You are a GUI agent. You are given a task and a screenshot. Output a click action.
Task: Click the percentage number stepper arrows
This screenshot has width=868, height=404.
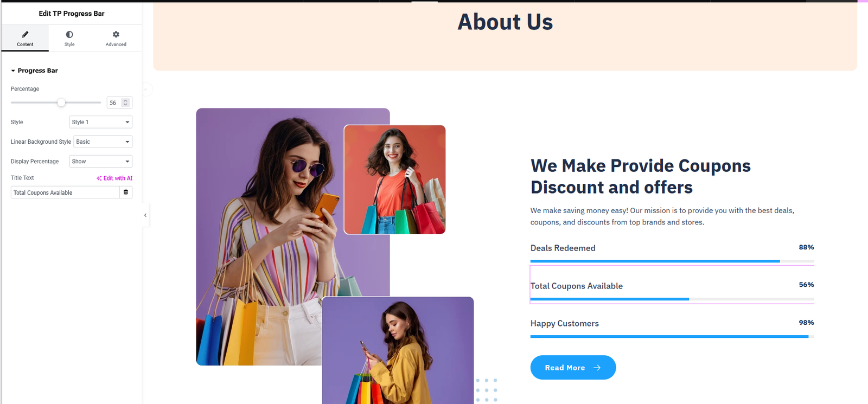[x=125, y=102]
